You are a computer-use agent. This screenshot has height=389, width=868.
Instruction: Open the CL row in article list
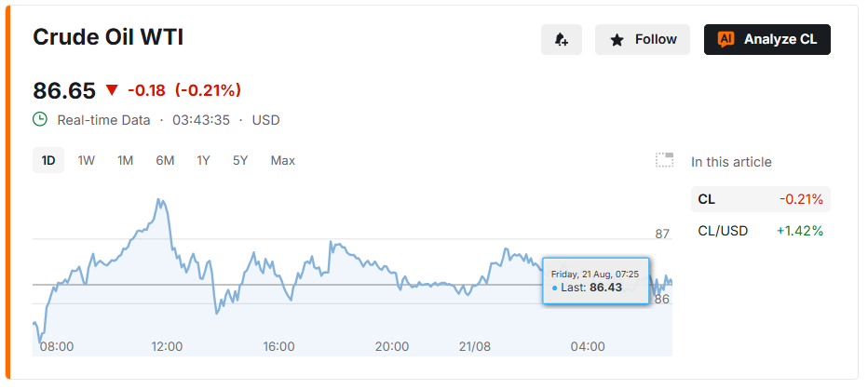click(x=761, y=199)
